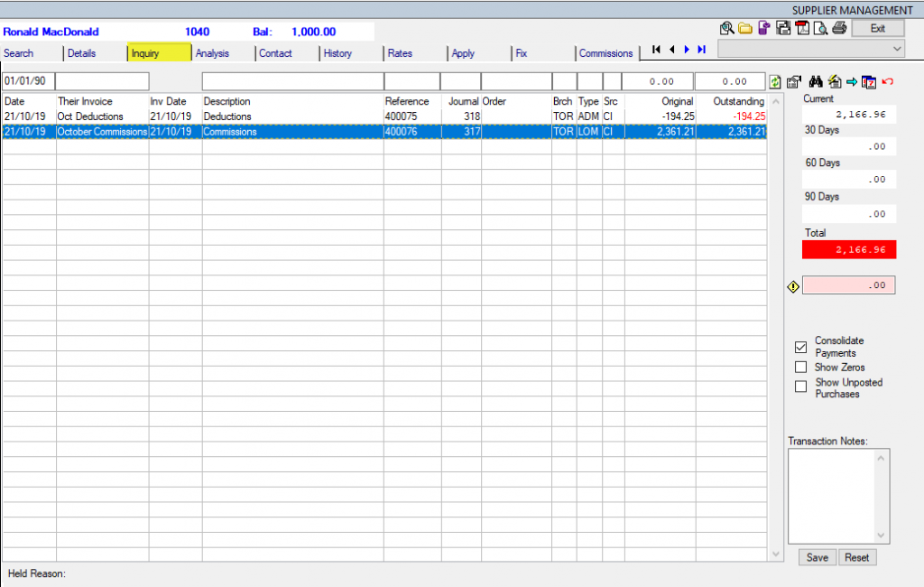The image size is (924, 587).
Task: Expand the dropdown beside navigation arrows
Action: (897, 49)
